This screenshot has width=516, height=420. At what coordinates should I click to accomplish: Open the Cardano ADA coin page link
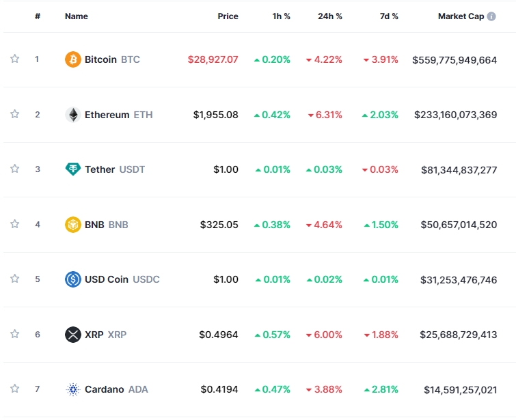[x=116, y=389]
